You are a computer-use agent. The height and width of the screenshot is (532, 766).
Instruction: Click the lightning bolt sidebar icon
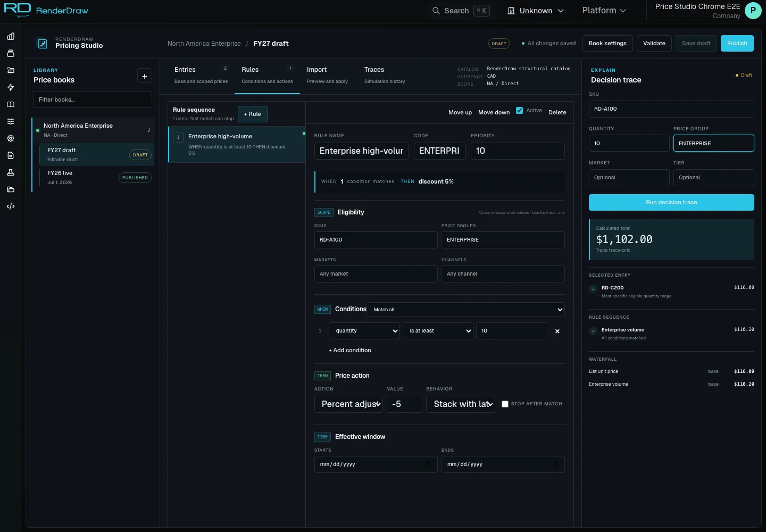[x=11, y=87]
